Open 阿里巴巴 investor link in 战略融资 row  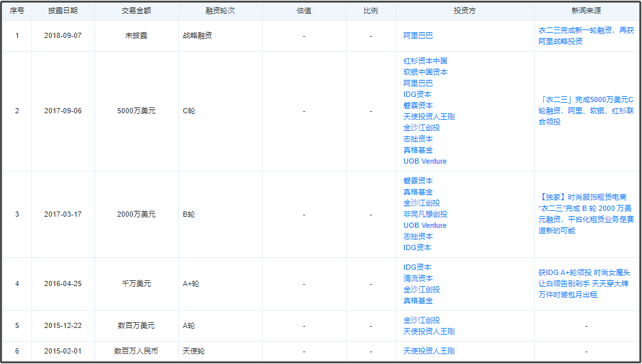[x=418, y=35]
